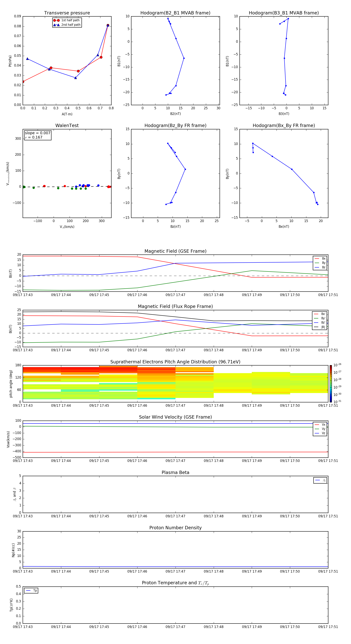Select 'Vx' in the solar wind legend

click(320, 424)
